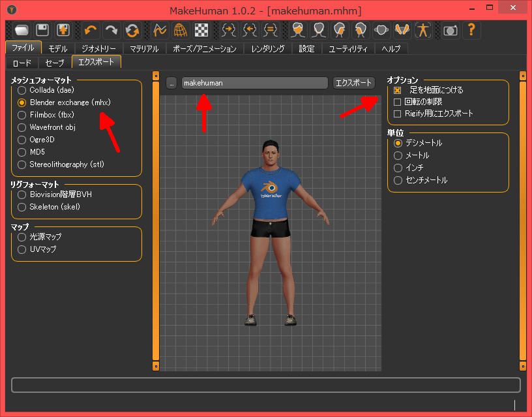532x417 pixels.
Task: Click the ... browse folder button
Action: (x=171, y=83)
